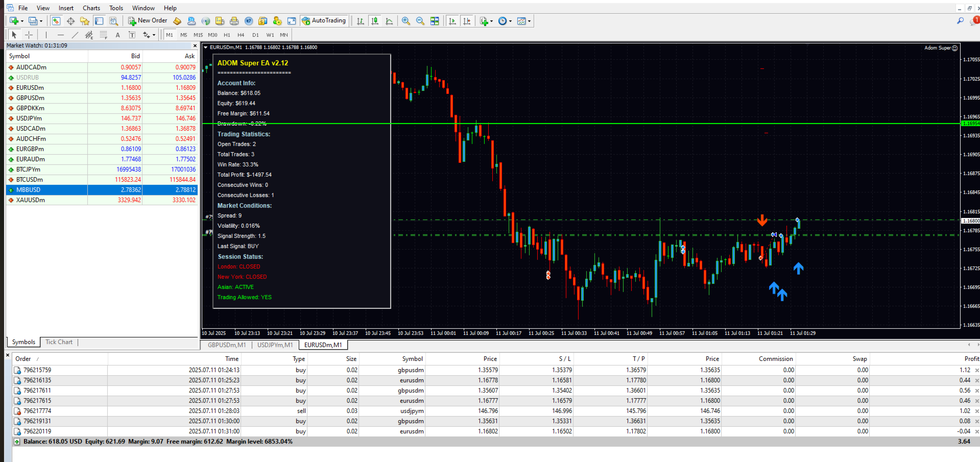Open MetaEditor with the gold book icon

click(177, 21)
